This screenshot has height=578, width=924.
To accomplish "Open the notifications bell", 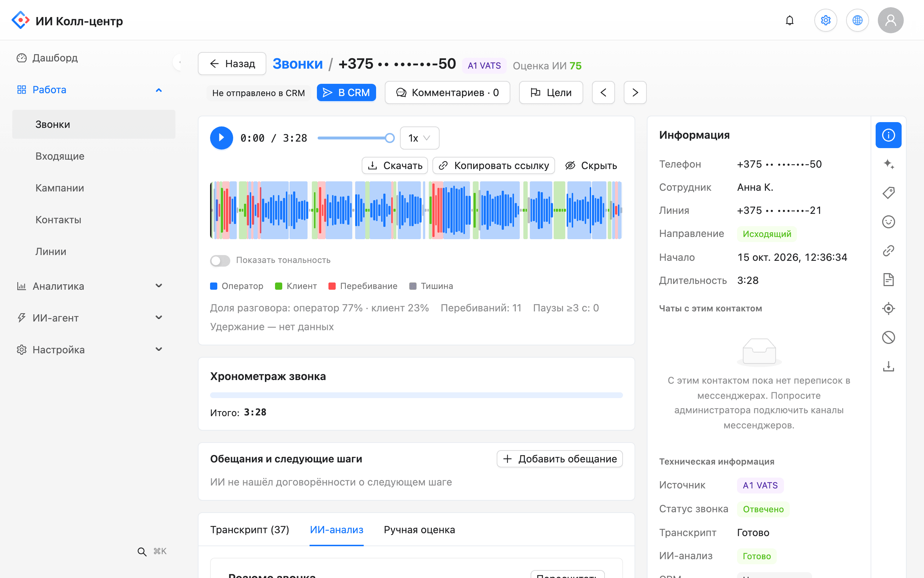I will click(x=790, y=20).
